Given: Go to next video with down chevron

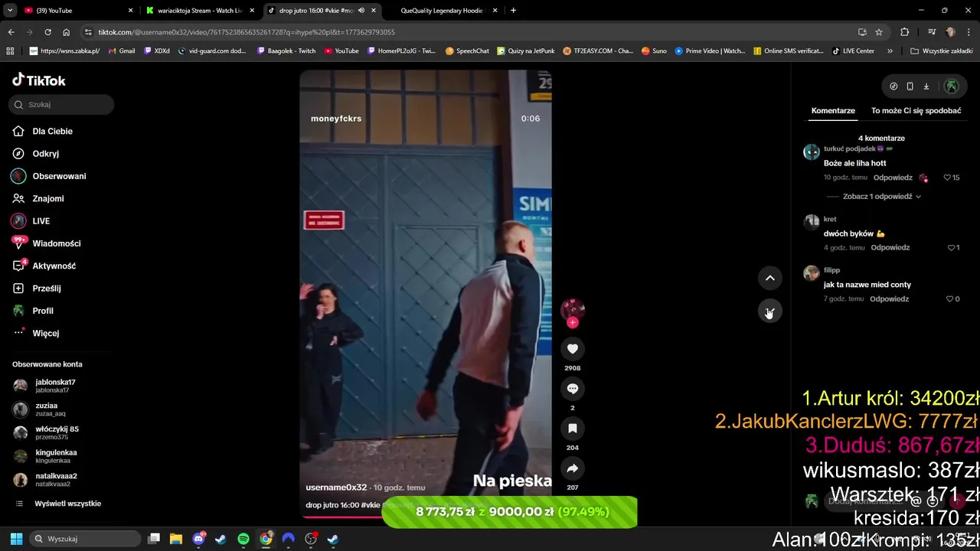Looking at the screenshot, I should [769, 311].
